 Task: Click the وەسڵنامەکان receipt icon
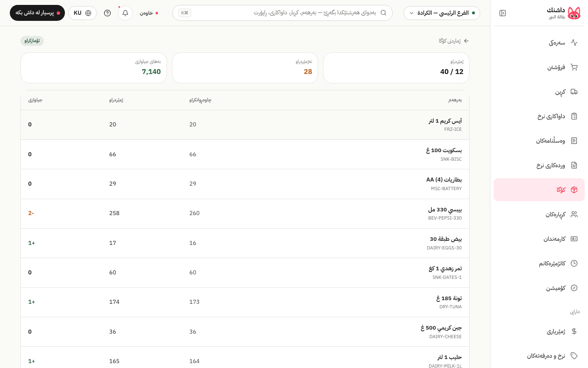[574, 141]
